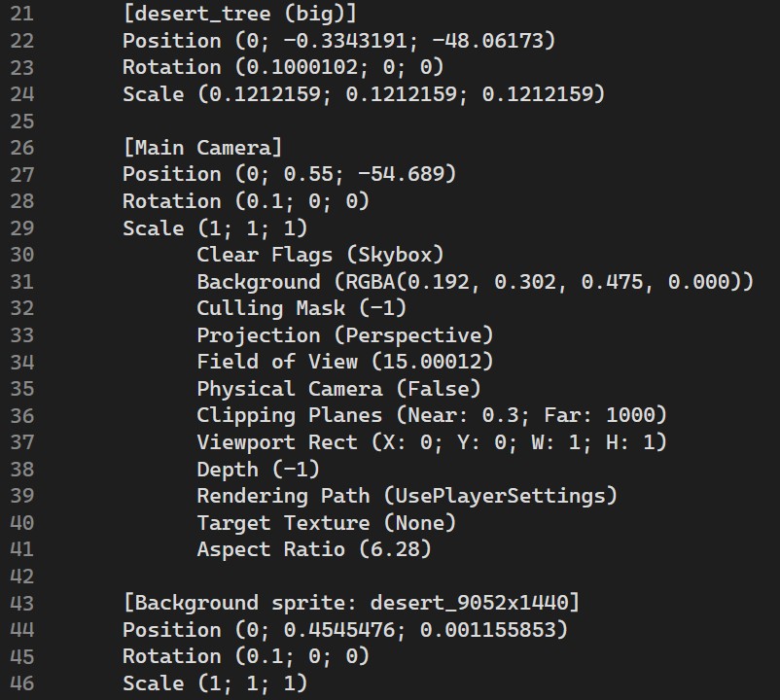Click the Clipping Planes line

432,415
